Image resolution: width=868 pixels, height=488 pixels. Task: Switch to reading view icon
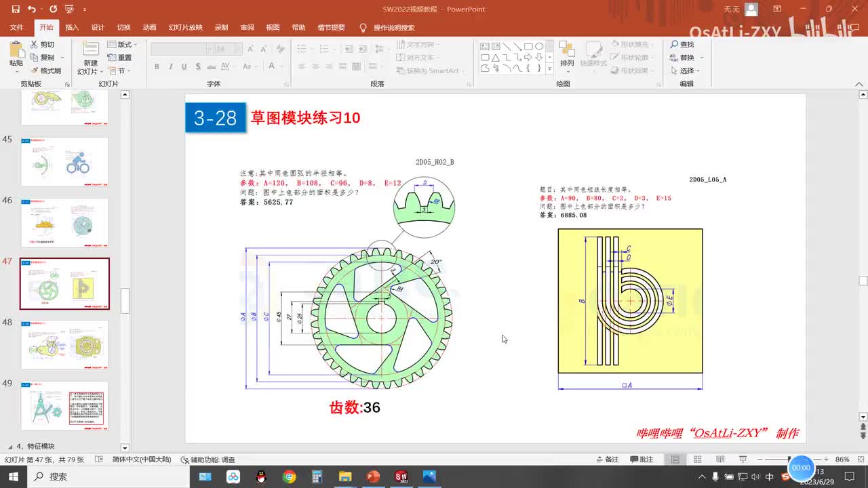[x=719, y=460]
